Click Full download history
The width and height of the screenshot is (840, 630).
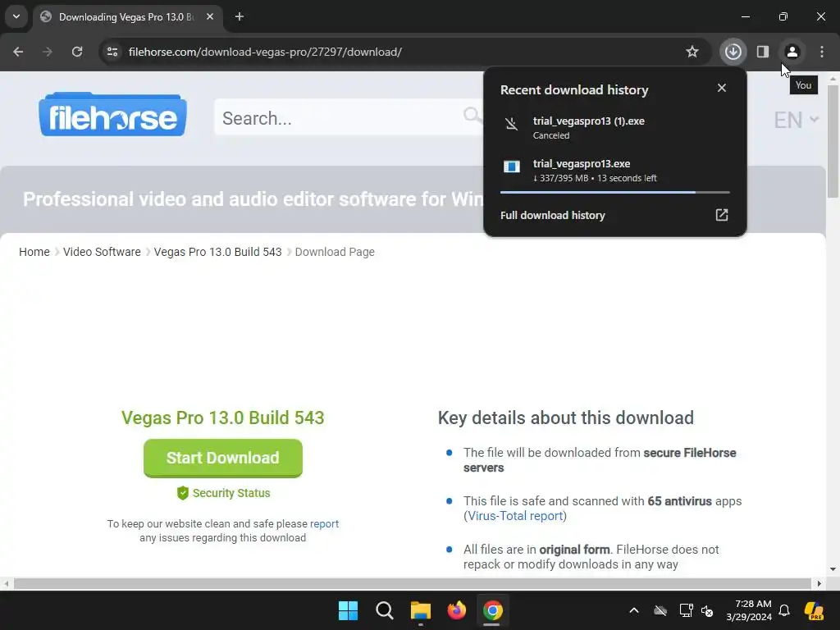click(x=553, y=216)
